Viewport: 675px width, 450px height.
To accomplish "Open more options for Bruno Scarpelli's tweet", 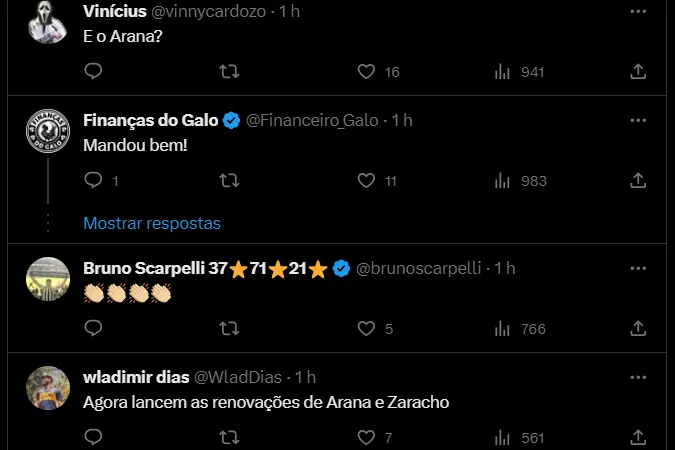I will tap(638, 267).
